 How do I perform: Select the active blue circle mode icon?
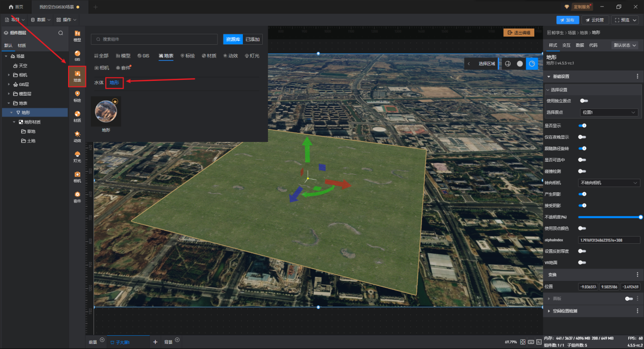[x=532, y=64]
